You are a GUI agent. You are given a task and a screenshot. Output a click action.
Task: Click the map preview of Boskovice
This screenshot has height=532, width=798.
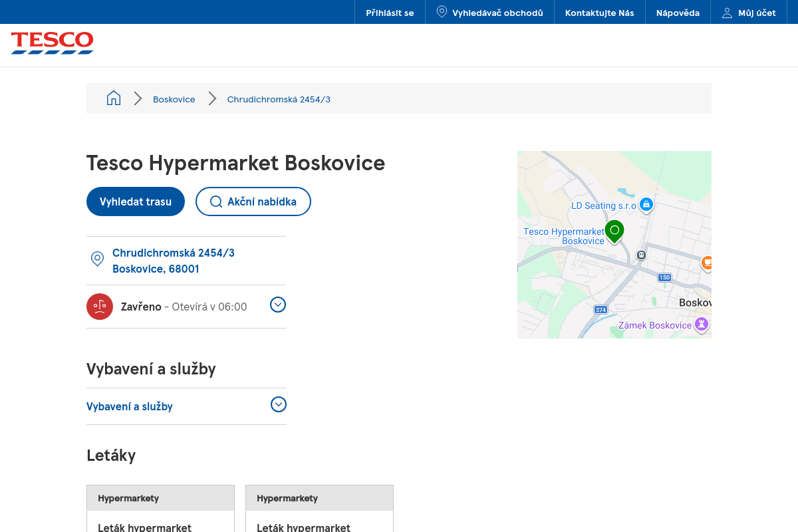coord(614,245)
